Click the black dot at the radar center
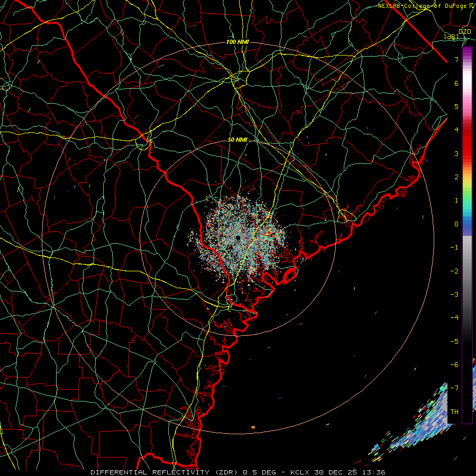 click(x=237, y=237)
